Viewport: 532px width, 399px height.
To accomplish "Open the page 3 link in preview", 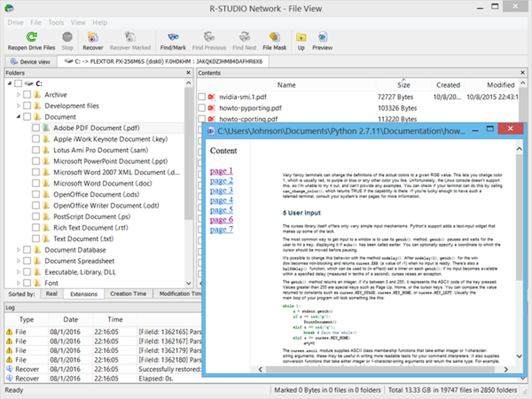I will (221, 190).
